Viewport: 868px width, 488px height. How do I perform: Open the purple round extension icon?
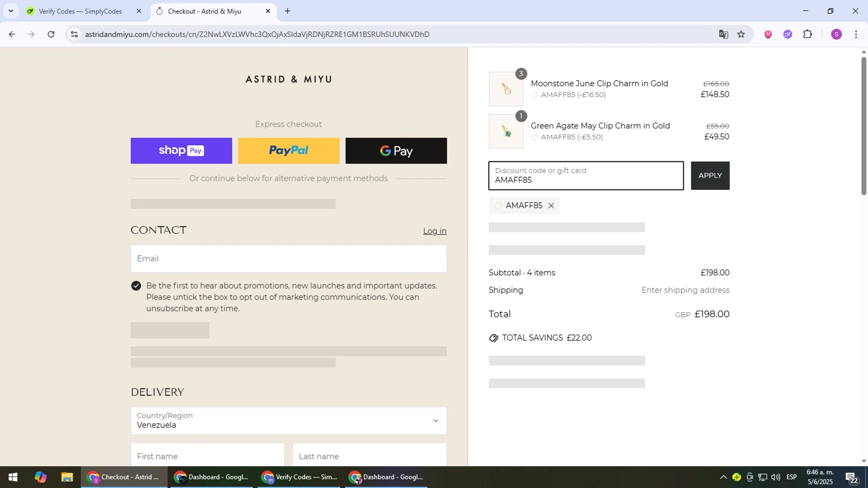pyautogui.click(x=788, y=34)
